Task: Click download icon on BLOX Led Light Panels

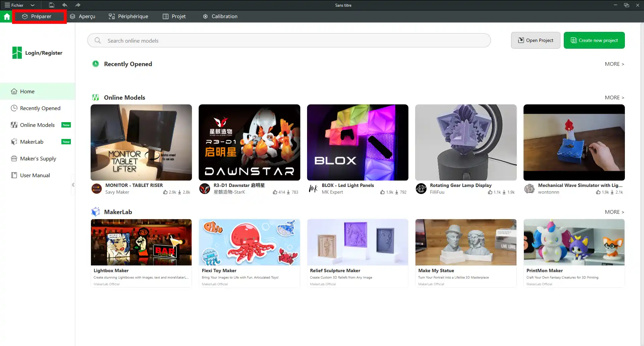Action: 397,192
